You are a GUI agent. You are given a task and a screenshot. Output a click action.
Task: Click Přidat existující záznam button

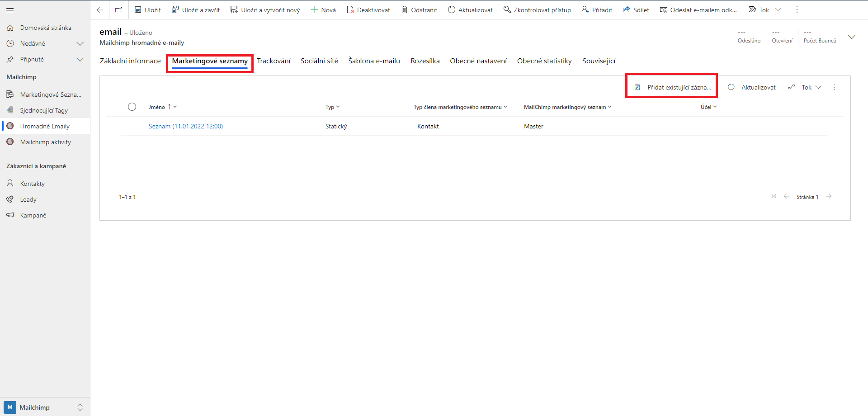(x=673, y=87)
